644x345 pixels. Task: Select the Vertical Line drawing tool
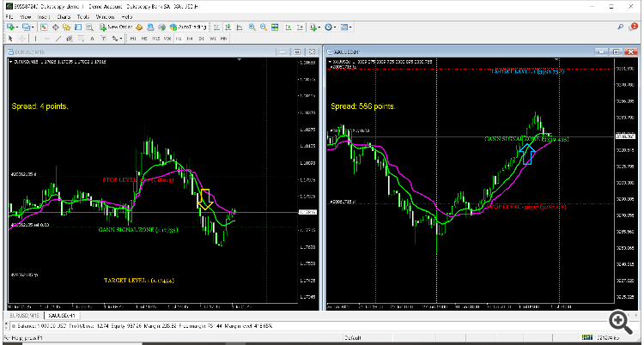click(35, 39)
